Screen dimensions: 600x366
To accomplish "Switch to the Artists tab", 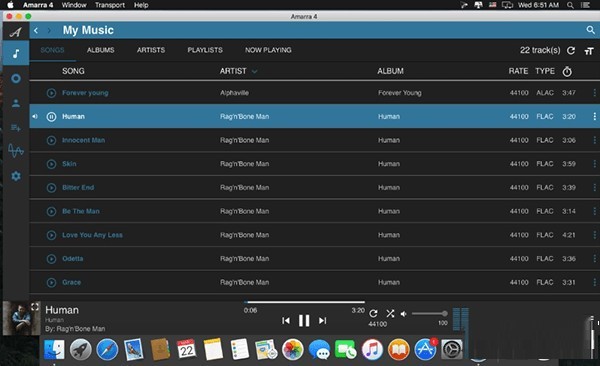I will 151,50.
